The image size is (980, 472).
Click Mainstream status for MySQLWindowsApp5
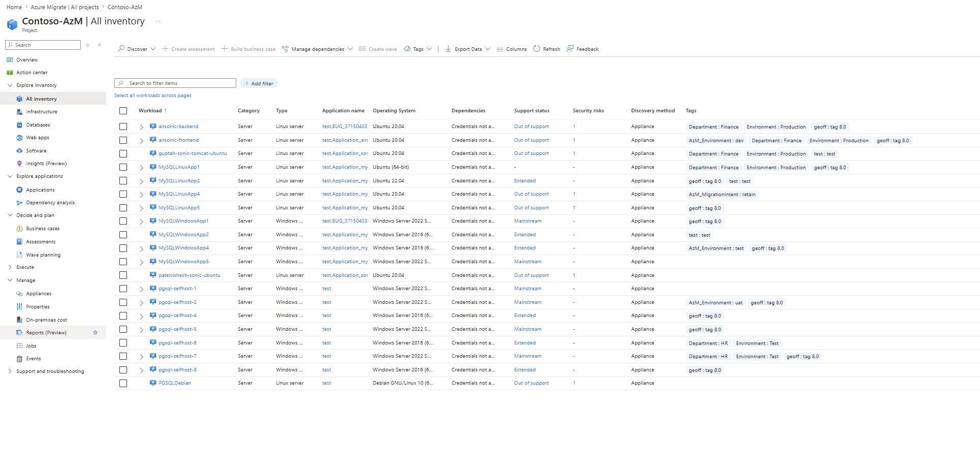pyautogui.click(x=528, y=262)
